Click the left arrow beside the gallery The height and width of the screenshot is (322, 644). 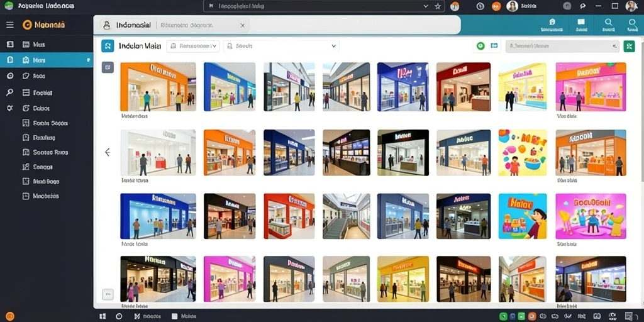point(108,152)
